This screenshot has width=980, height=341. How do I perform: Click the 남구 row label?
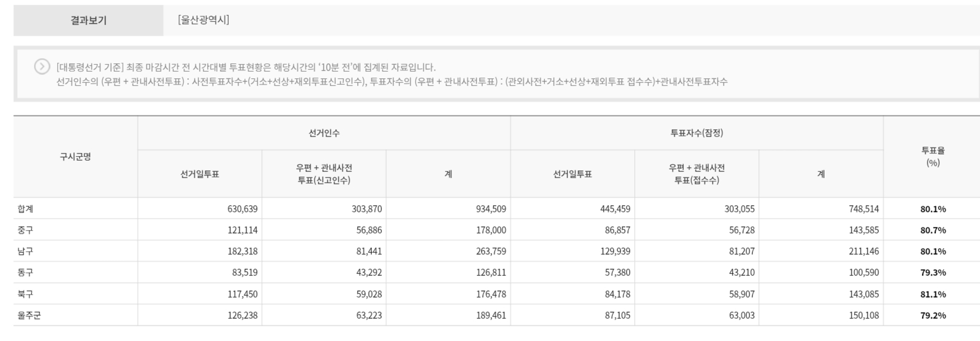[x=25, y=251]
